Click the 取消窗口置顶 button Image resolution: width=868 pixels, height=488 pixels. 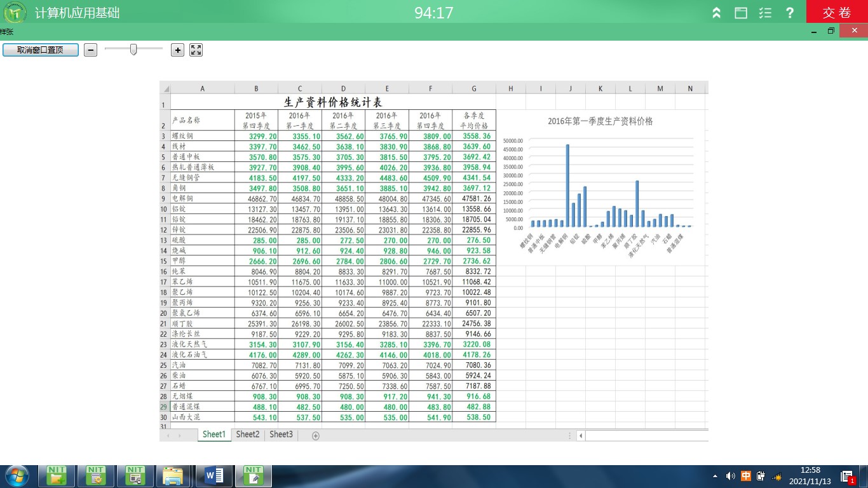pos(41,50)
